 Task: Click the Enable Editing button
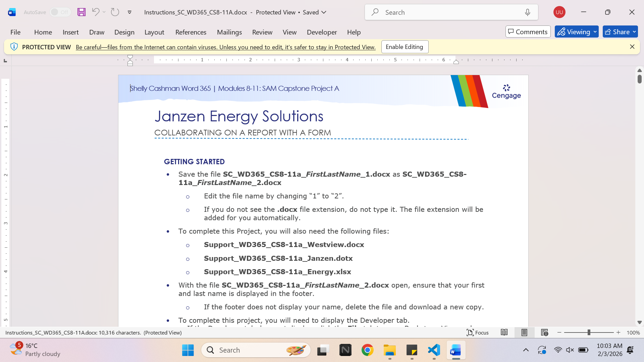coord(405,47)
